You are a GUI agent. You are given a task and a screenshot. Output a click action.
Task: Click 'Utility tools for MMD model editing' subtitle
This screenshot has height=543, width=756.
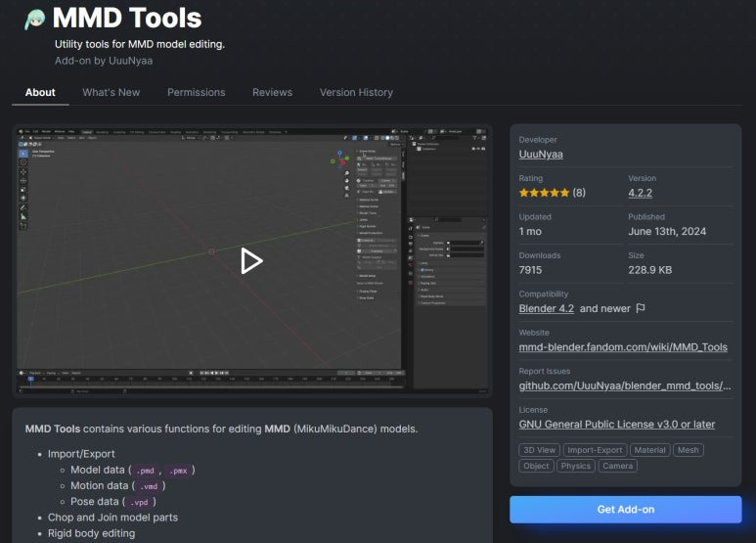tap(140, 44)
